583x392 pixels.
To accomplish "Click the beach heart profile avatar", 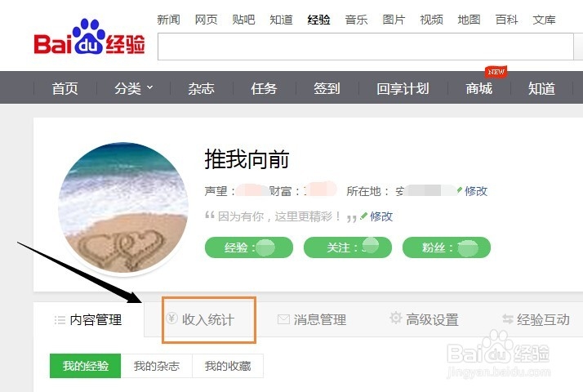I will (x=123, y=207).
